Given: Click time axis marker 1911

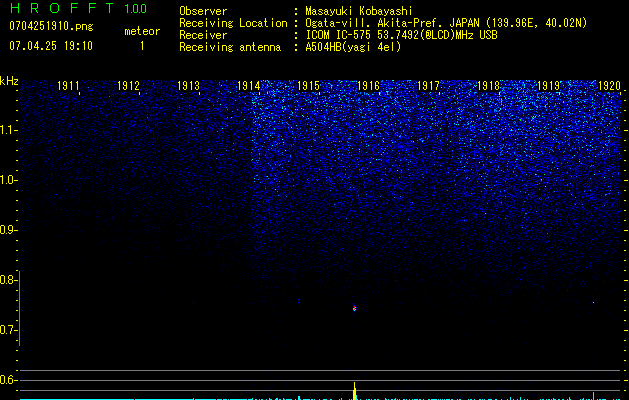Looking at the screenshot, I should [68, 86].
